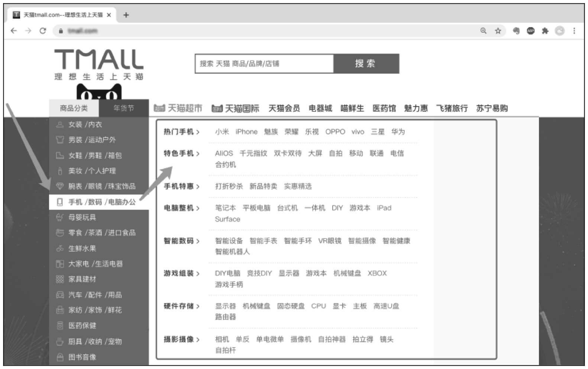588x369 pixels.
Task: Open the 智能手表 link
Action: [x=263, y=241]
